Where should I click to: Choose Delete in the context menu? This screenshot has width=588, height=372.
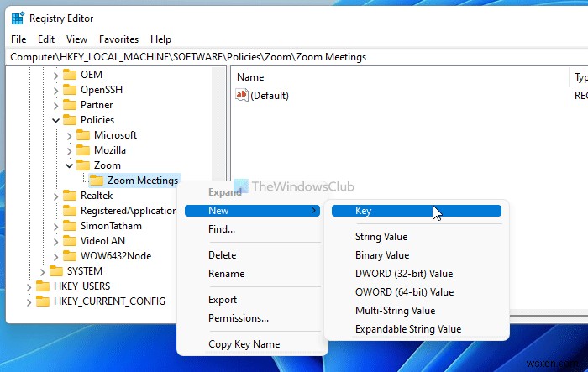tap(222, 255)
